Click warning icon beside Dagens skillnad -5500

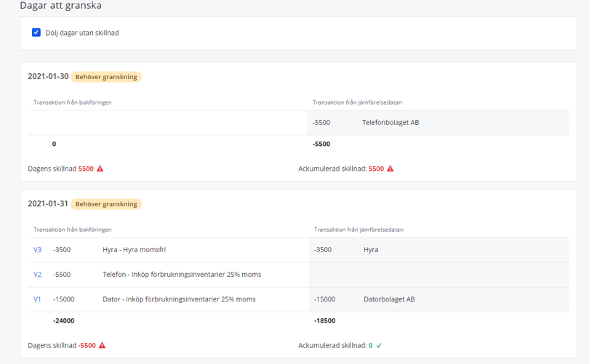[x=103, y=345]
